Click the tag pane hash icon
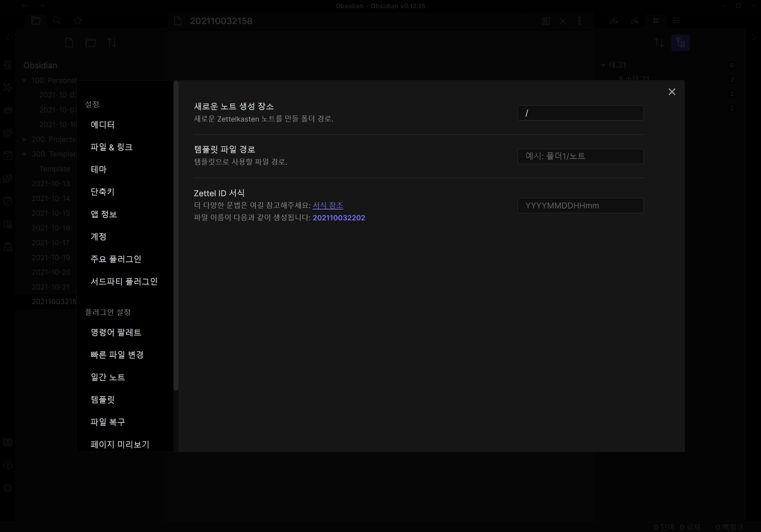This screenshot has width=761, height=532. click(656, 21)
